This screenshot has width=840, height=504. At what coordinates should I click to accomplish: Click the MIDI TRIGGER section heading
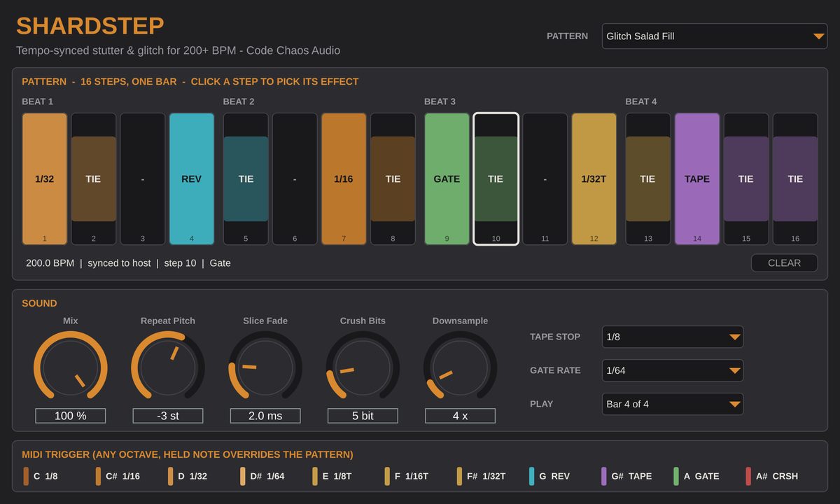pyautogui.click(x=188, y=454)
